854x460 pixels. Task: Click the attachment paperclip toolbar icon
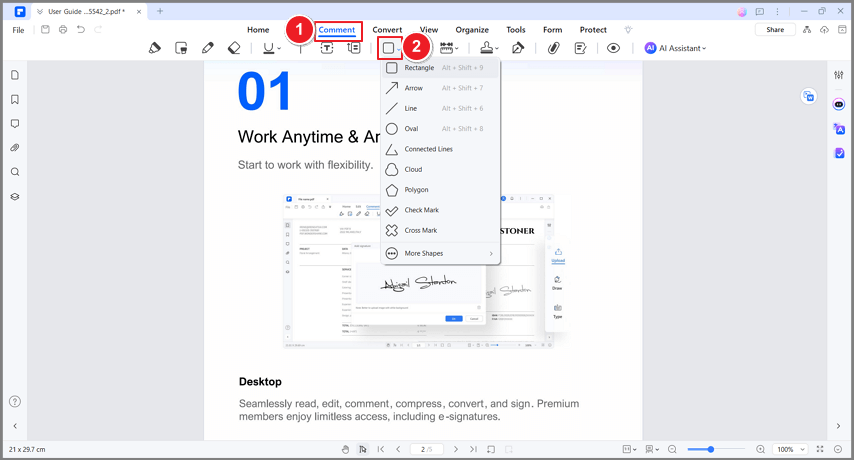[553, 48]
